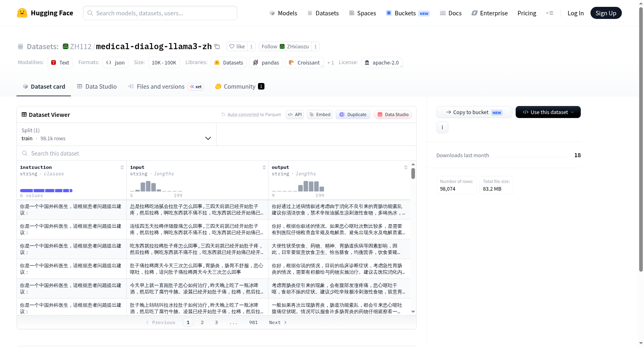Viewport: 644px width, 347px height.
Task: Click the table scroll-down arrow
Action: pos(413,312)
